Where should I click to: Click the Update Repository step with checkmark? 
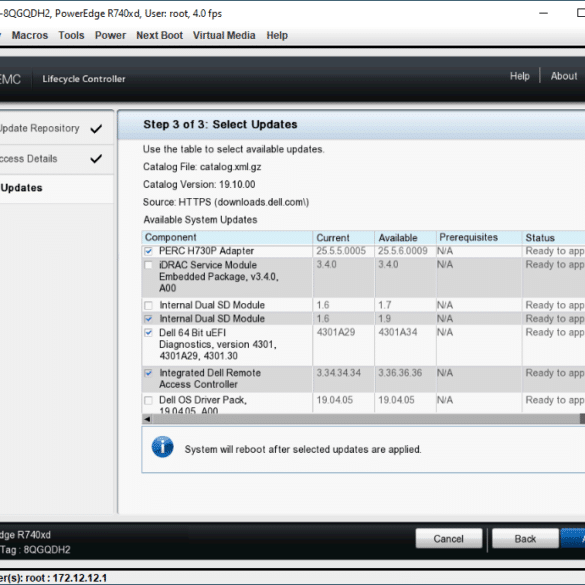[57, 128]
